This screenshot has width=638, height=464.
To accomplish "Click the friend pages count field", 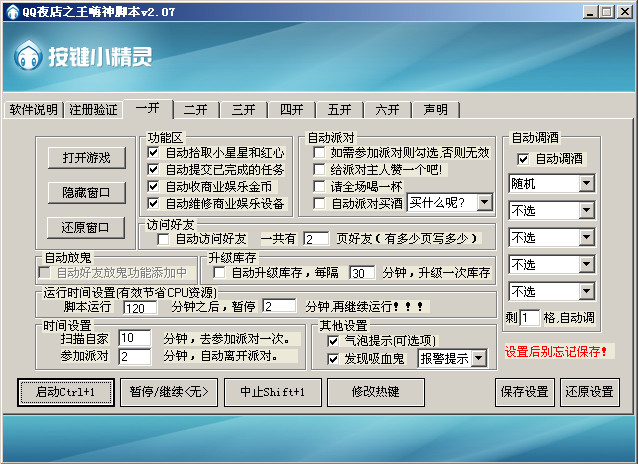I will point(316,239).
